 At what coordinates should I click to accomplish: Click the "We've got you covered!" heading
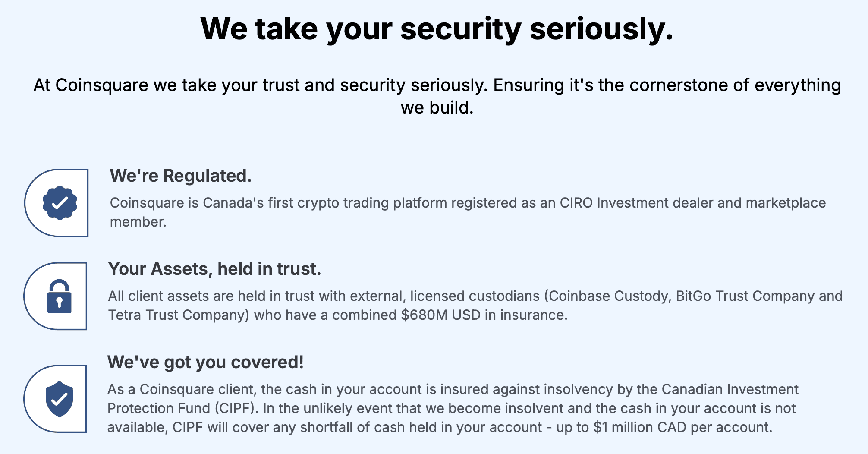pos(205,363)
